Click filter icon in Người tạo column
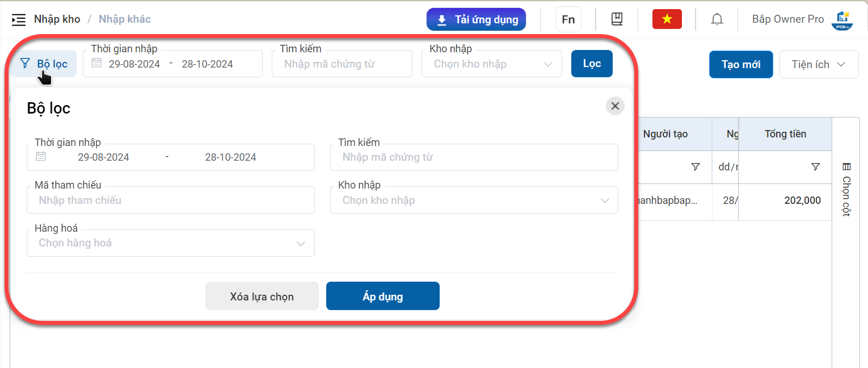868x368 pixels. click(696, 166)
